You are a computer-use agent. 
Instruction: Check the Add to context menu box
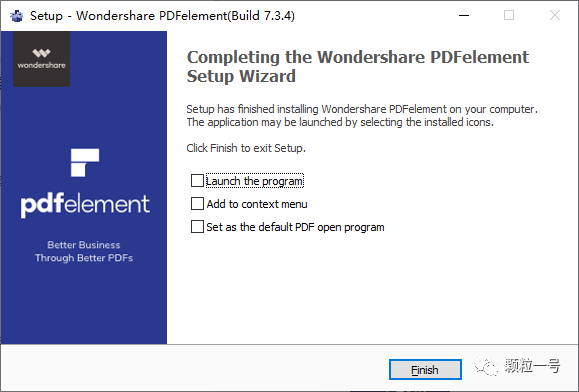point(197,204)
